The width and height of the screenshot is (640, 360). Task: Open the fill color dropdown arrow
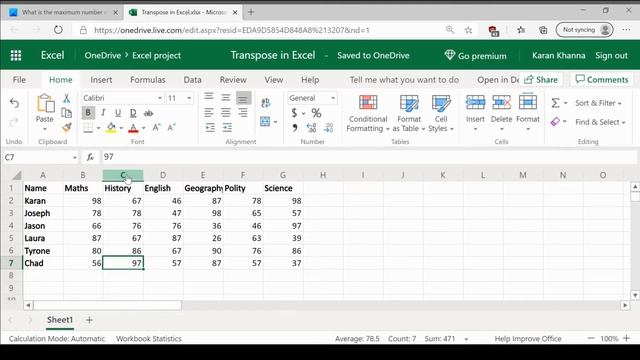coord(121,128)
